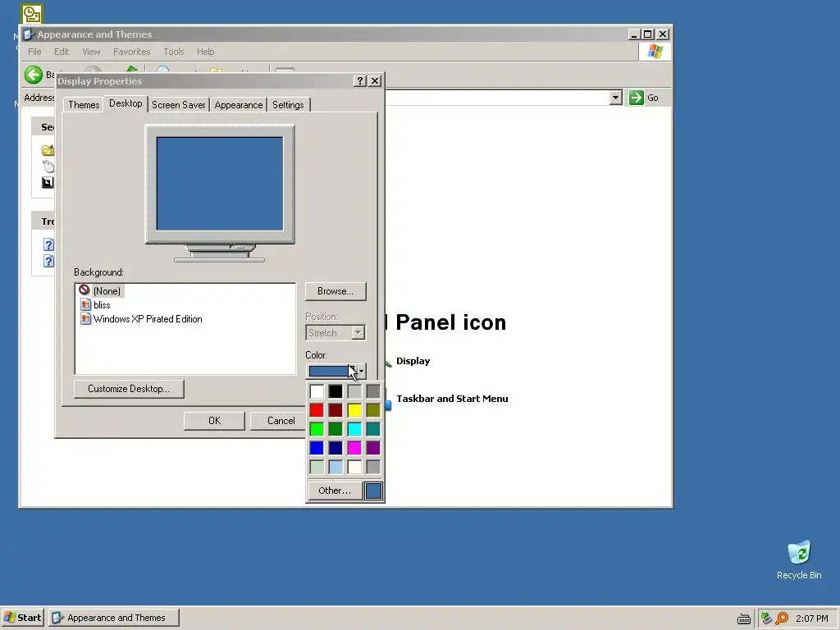Select the Desktop tab

point(126,103)
